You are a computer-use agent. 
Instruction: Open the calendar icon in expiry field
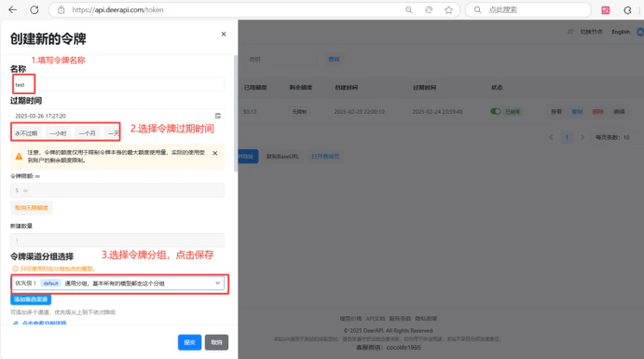coord(218,116)
